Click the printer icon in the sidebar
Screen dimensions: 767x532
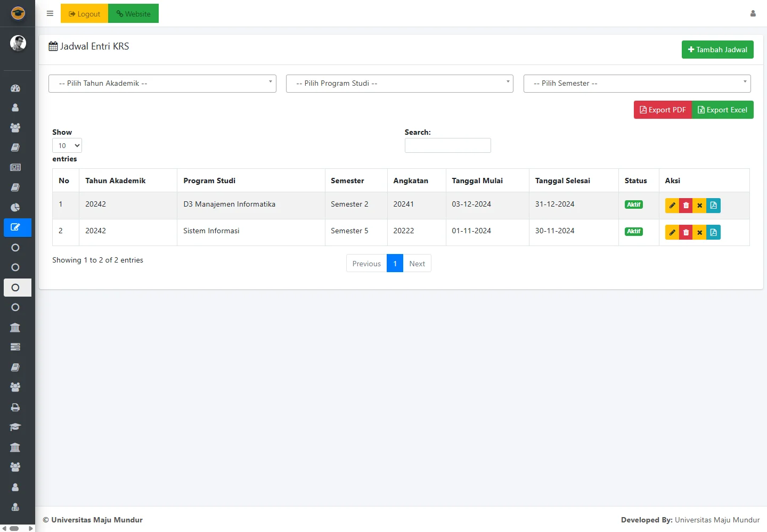[x=15, y=407]
